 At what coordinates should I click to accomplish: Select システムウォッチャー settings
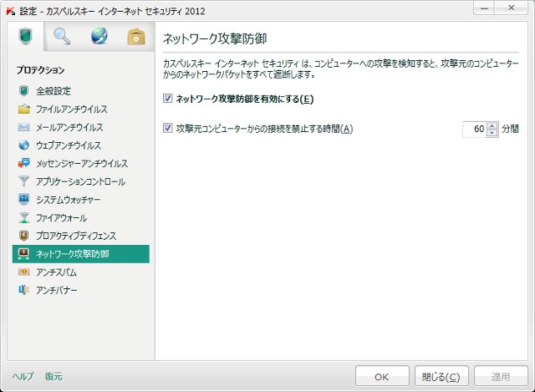81,199
